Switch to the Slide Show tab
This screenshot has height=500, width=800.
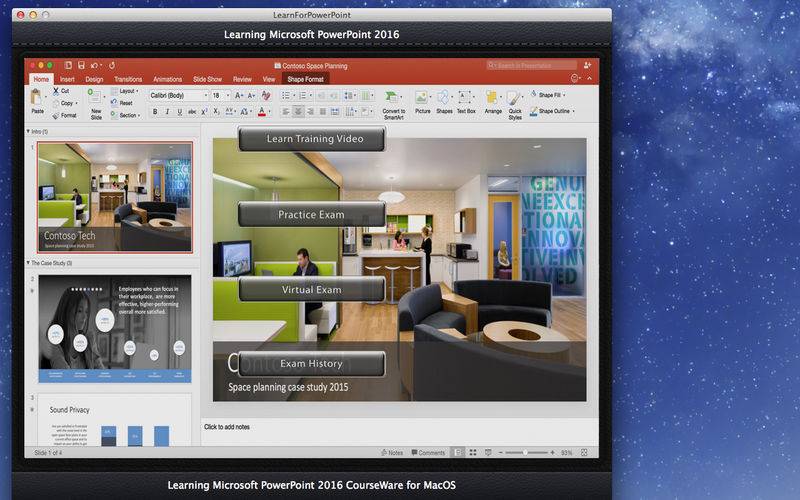(x=208, y=79)
